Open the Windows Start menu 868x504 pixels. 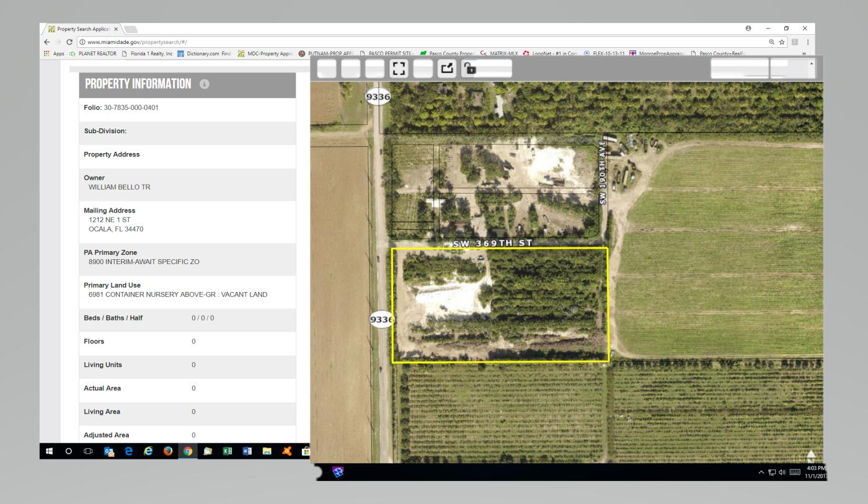(x=49, y=451)
